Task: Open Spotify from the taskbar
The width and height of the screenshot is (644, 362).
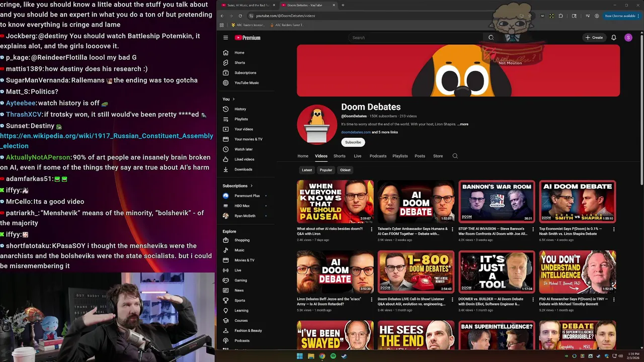Action: pyautogui.click(x=333, y=356)
